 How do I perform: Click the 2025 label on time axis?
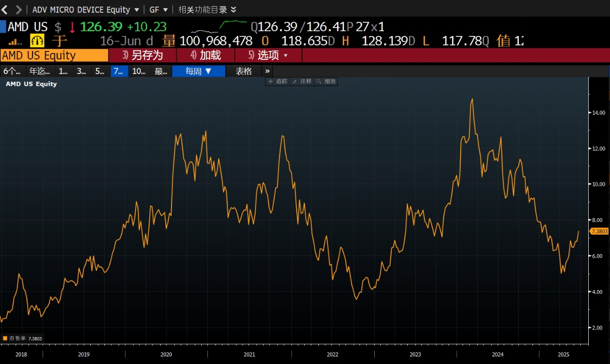click(x=563, y=354)
